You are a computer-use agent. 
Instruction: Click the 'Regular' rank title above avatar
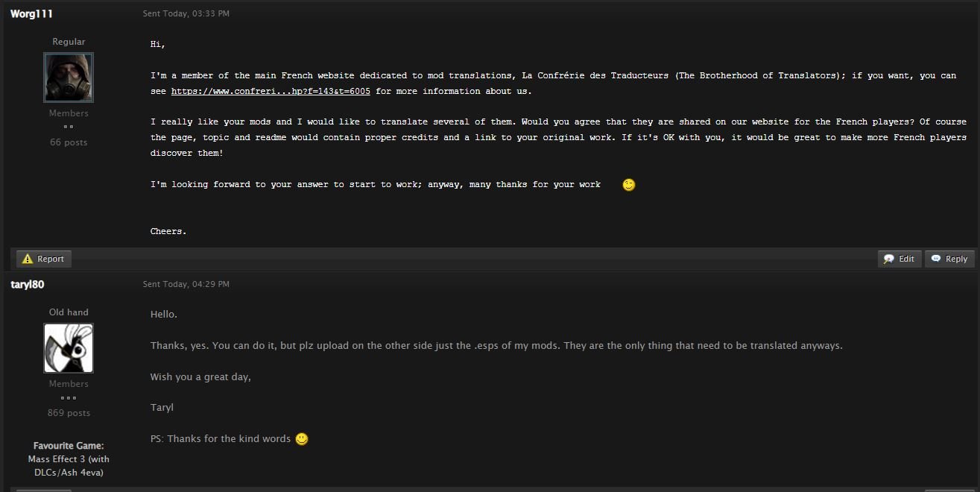click(69, 42)
